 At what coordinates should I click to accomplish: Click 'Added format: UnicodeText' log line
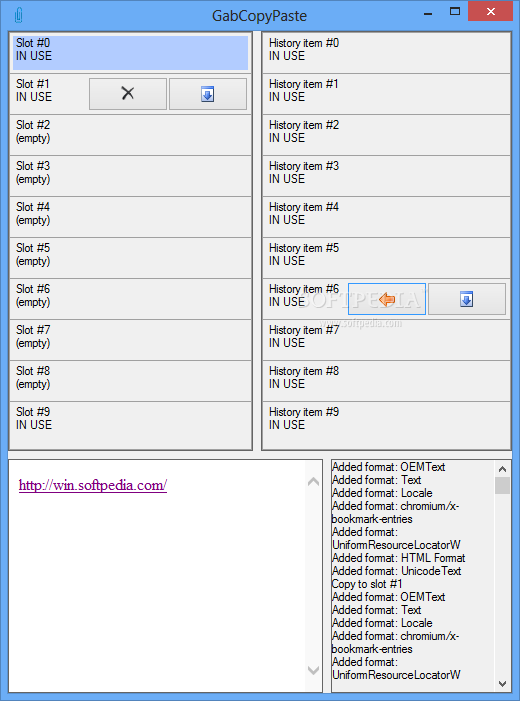pyautogui.click(x=397, y=571)
